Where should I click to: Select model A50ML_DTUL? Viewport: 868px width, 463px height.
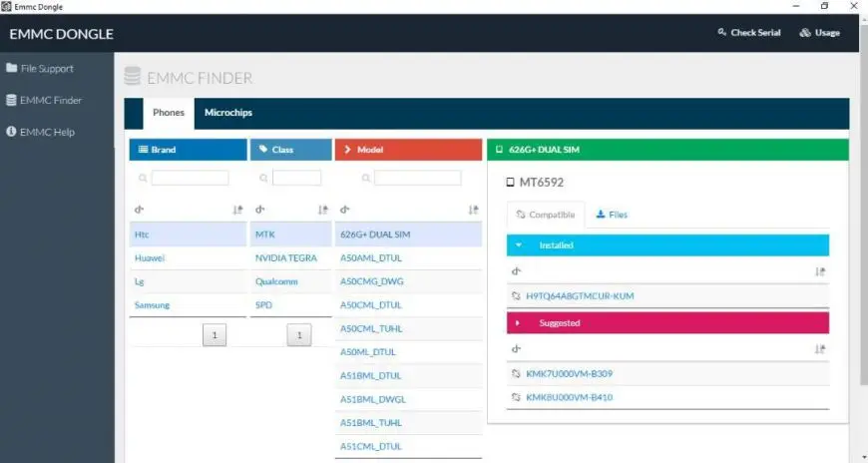(408, 352)
